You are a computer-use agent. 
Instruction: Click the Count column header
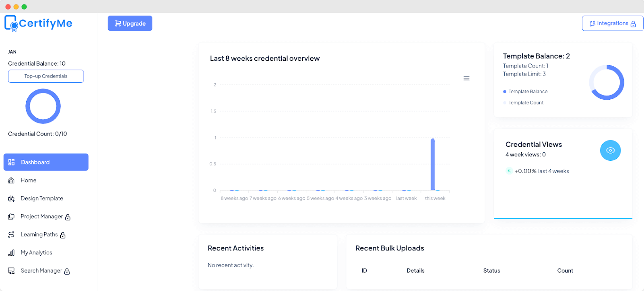(x=565, y=271)
